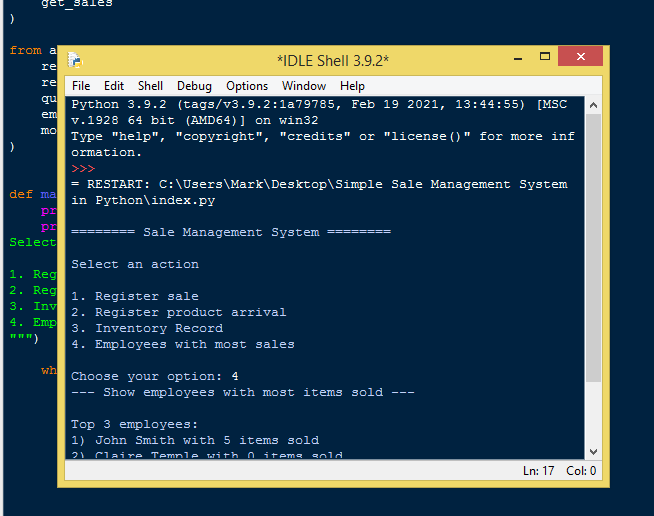Viewport: 654px width, 516px height.
Task: Open the File menu
Action: click(x=81, y=86)
